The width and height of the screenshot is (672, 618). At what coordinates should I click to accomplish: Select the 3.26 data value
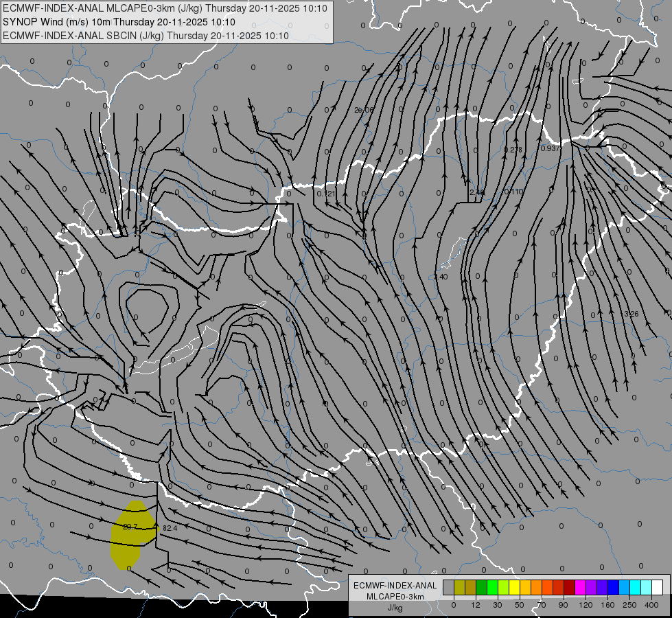632,314
